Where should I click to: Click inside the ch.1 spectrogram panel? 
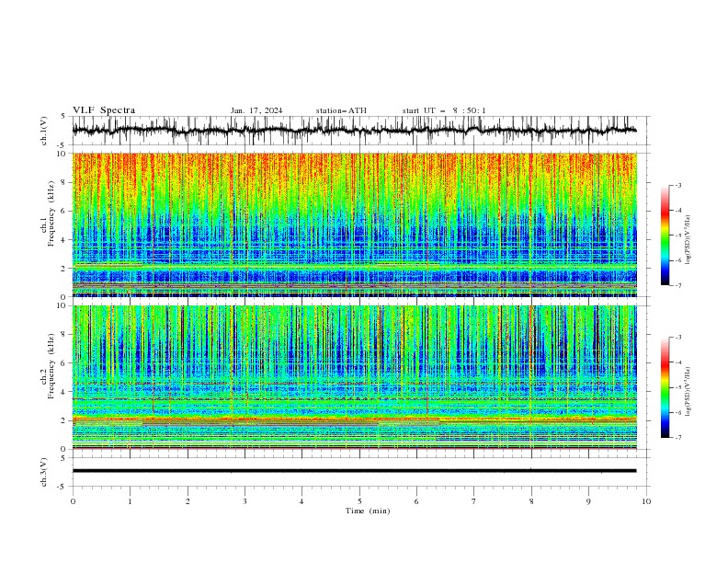pyautogui.click(x=354, y=224)
